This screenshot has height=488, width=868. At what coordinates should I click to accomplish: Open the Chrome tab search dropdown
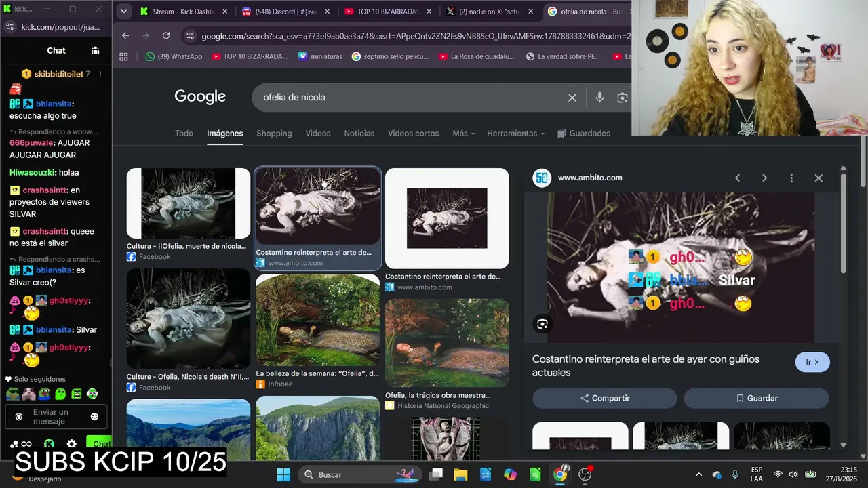click(x=123, y=12)
